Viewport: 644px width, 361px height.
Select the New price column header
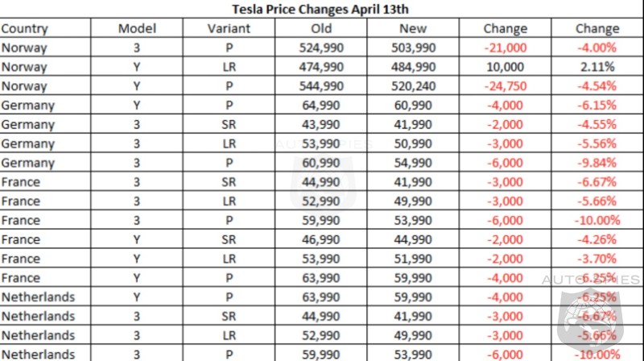coord(413,28)
